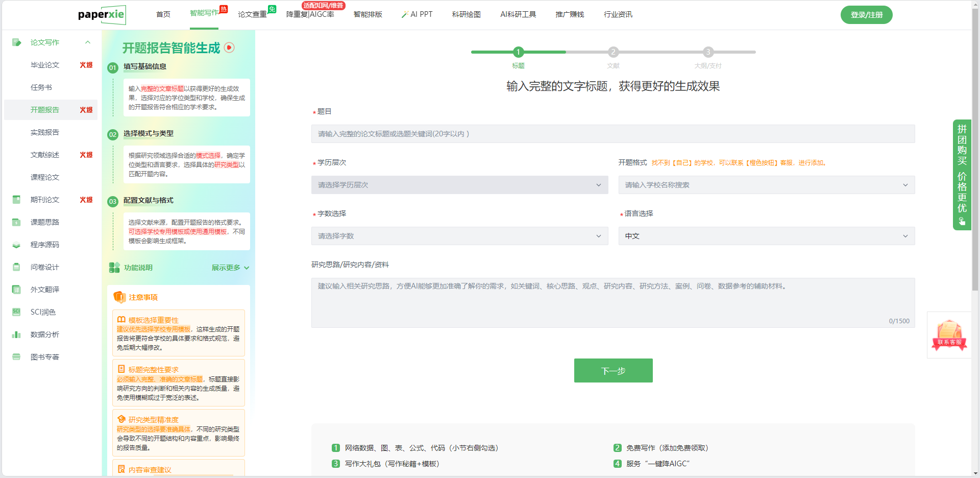Click the 题目 title input field
The height and width of the screenshot is (478, 980).
tap(612, 134)
